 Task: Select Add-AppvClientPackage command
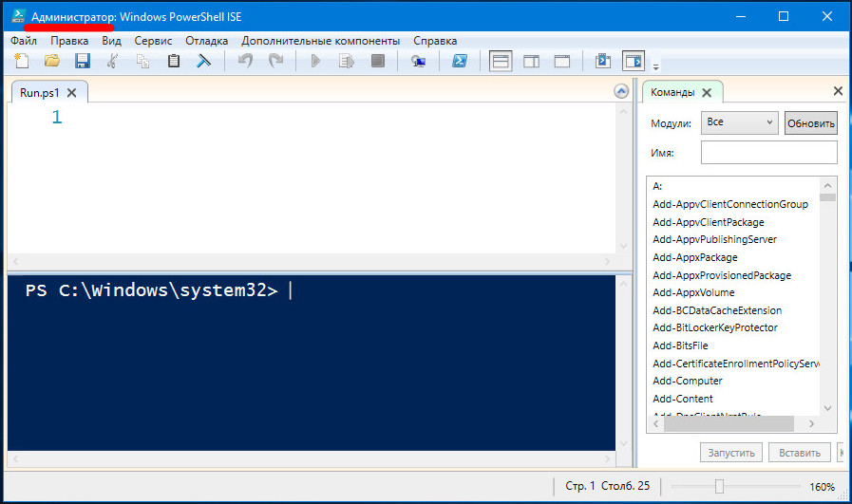708,222
